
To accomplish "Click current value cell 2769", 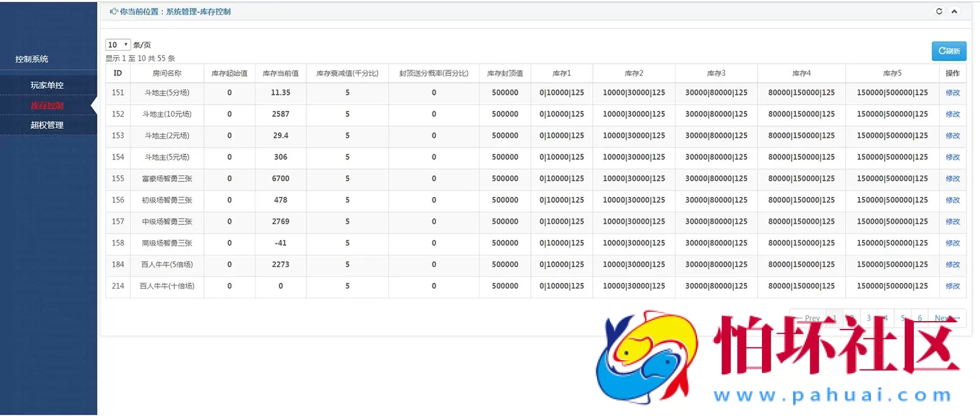I will [281, 221].
